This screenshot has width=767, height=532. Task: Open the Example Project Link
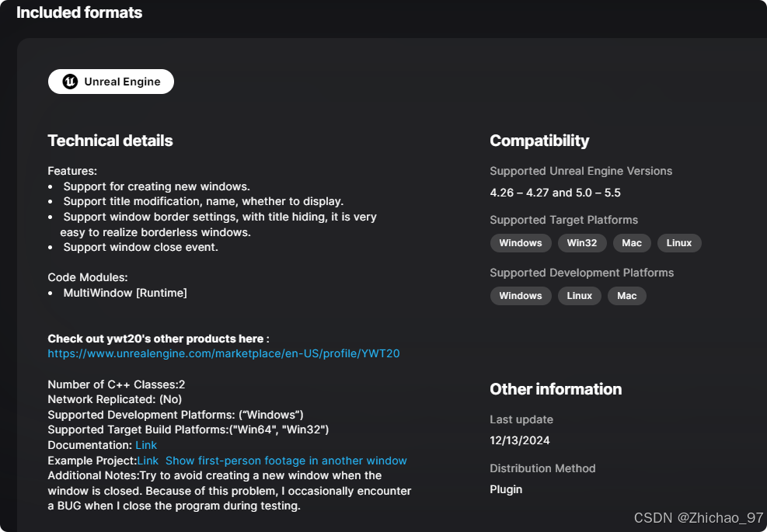click(x=148, y=461)
